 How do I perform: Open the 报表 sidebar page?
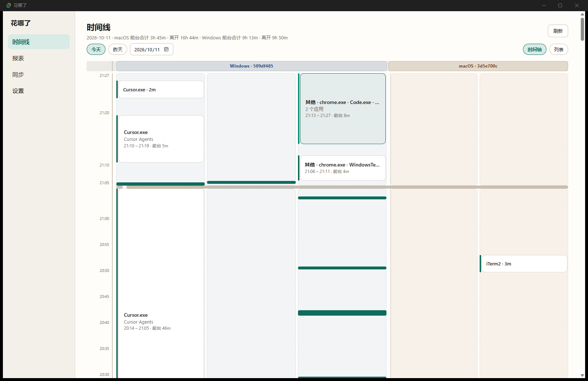[x=39, y=58]
